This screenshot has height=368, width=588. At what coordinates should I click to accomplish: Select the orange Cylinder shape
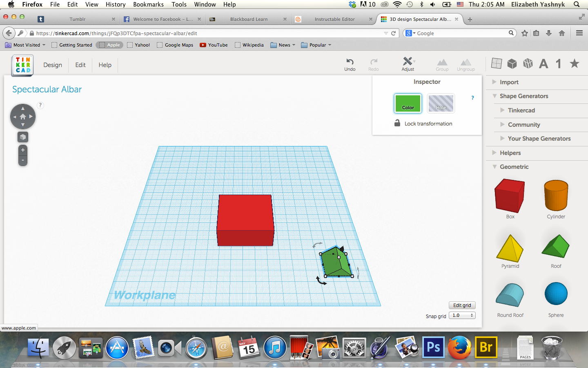point(556,197)
